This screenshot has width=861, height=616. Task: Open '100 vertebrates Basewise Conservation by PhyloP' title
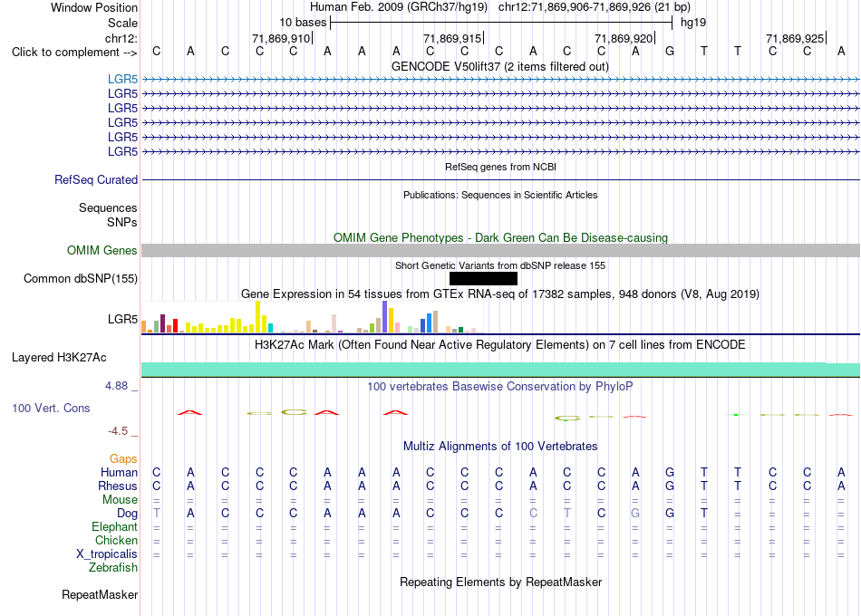click(x=499, y=387)
